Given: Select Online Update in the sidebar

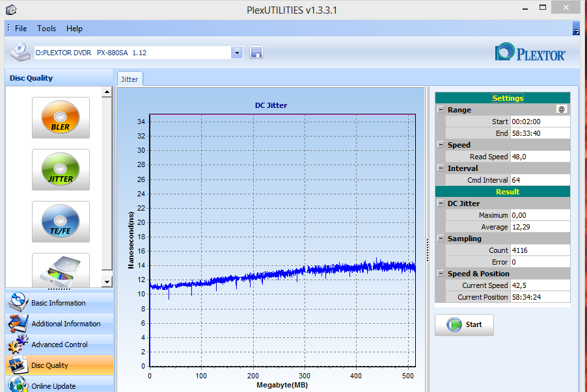Looking at the screenshot, I should 59,385.
